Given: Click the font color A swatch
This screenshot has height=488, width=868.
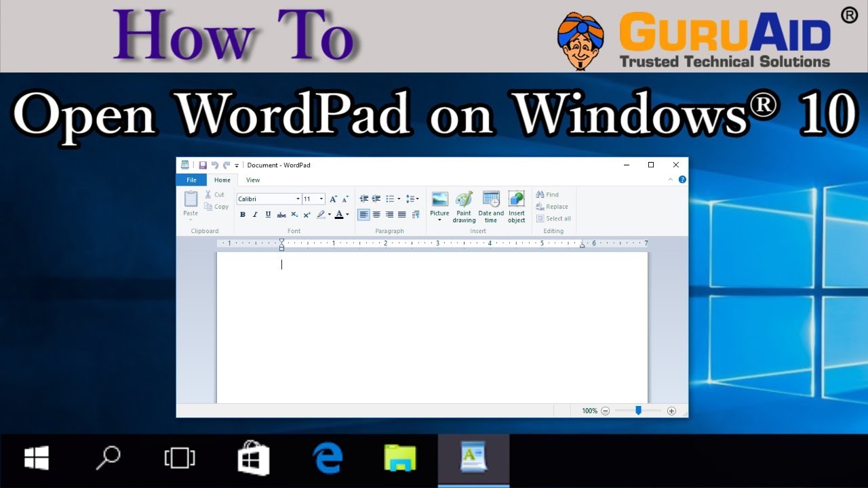Looking at the screenshot, I should [339, 215].
